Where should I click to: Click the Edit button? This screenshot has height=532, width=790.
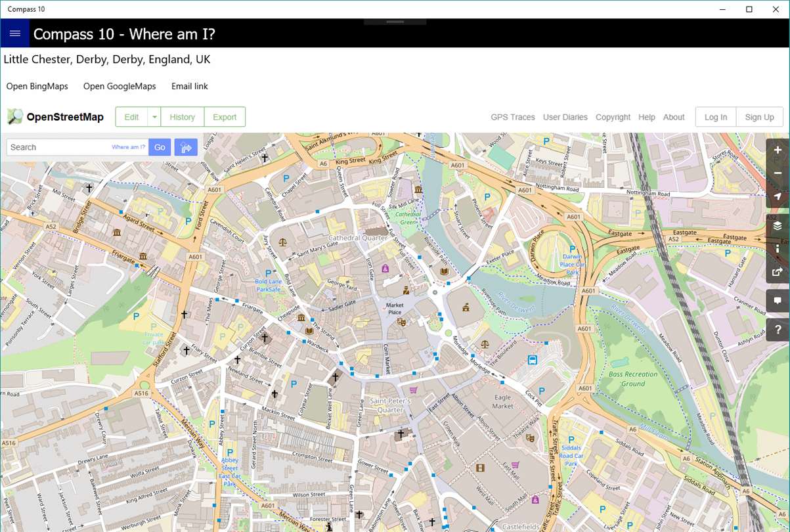click(x=131, y=117)
